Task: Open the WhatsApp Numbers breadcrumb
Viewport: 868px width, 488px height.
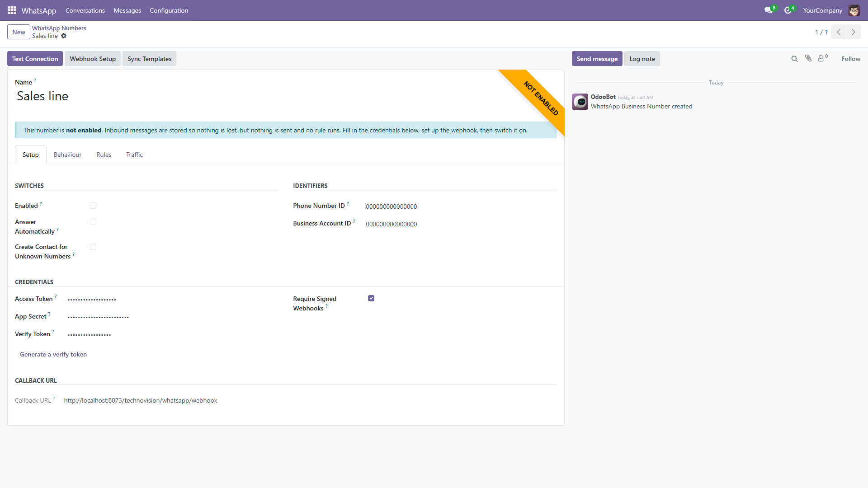Action: 59,28
